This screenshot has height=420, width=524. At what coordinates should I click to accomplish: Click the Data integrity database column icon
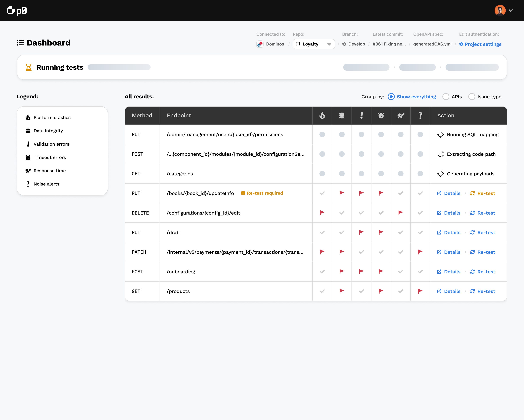[x=342, y=115]
